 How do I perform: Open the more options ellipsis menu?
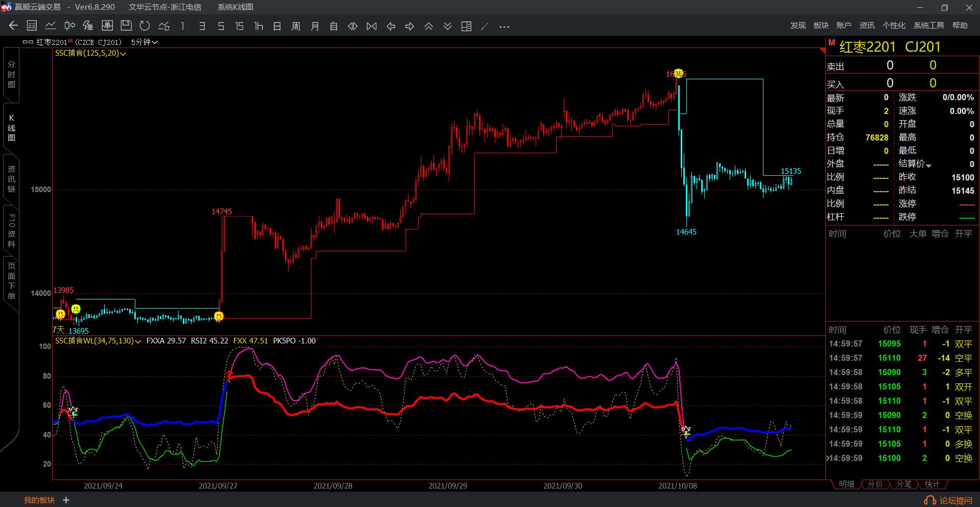coord(504,26)
